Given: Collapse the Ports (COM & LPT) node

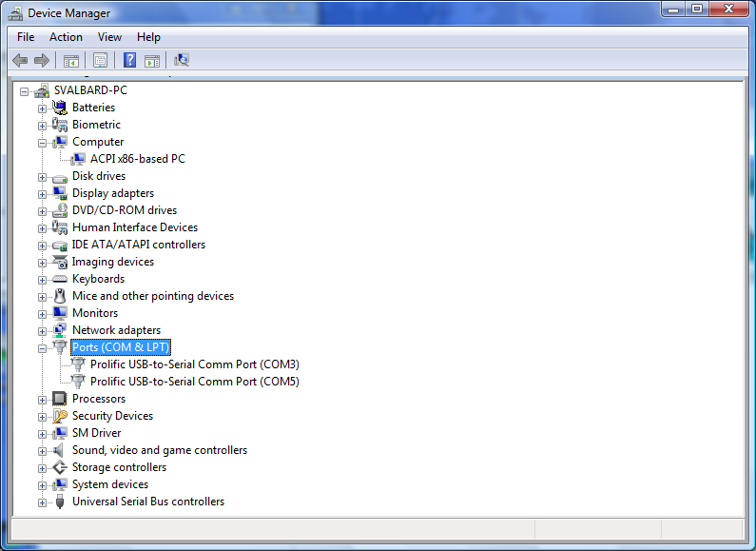Looking at the screenshot, I should coord(42,348).
